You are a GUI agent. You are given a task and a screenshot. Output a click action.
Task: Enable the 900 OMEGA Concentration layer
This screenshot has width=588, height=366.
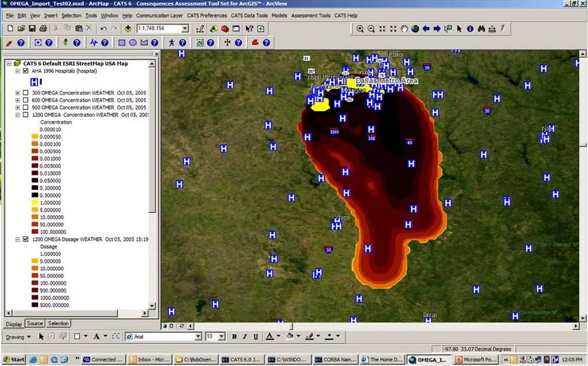coord(26,107)
